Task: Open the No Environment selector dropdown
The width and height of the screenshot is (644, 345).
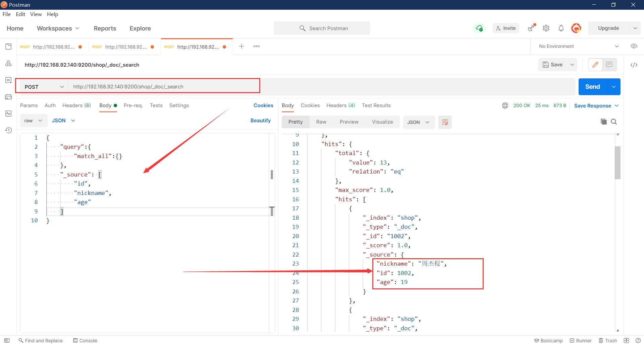Action: click(x=579, y=46)
